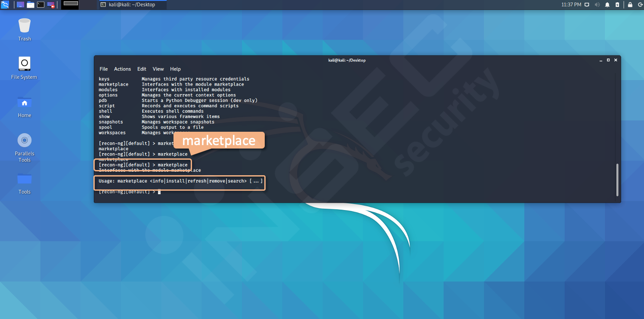
Task: Open the Home folder icon
Action: (x=25, y=106)
